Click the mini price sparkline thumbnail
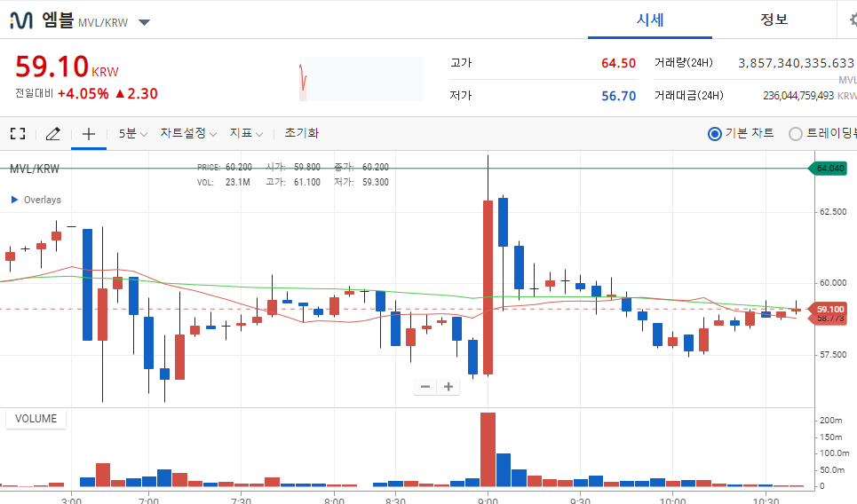Viewport: 857px width, 504px height. (361, 79)
